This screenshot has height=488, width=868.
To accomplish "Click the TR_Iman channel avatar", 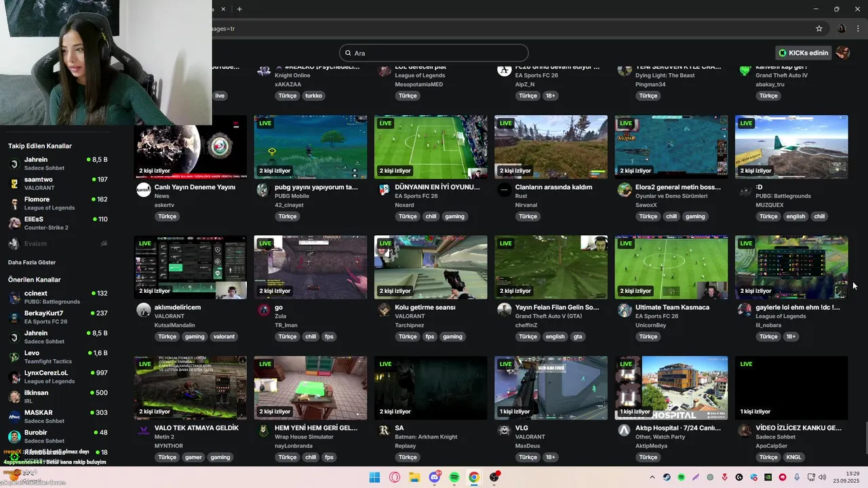I will pyautogui.click(x=263, y=310).
